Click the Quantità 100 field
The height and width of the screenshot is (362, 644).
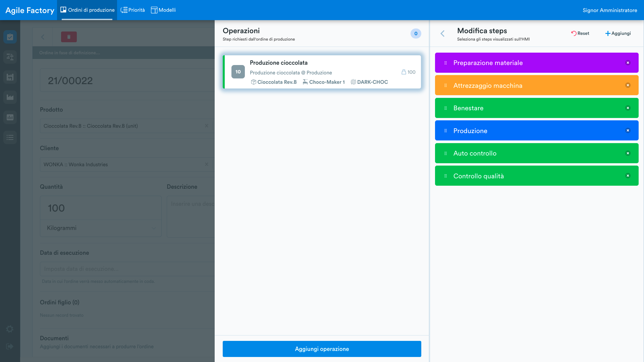click(101, 208)
